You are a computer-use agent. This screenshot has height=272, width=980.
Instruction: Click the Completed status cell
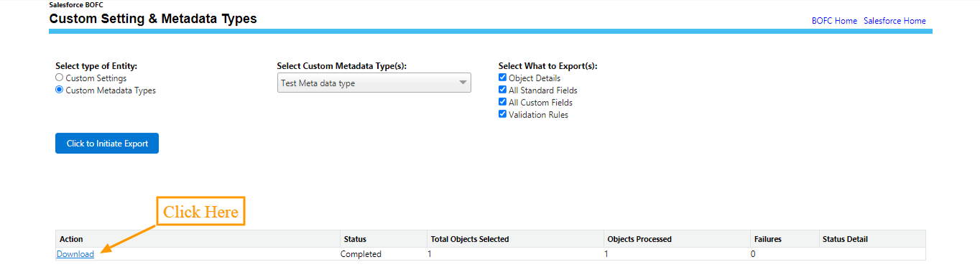361,254
